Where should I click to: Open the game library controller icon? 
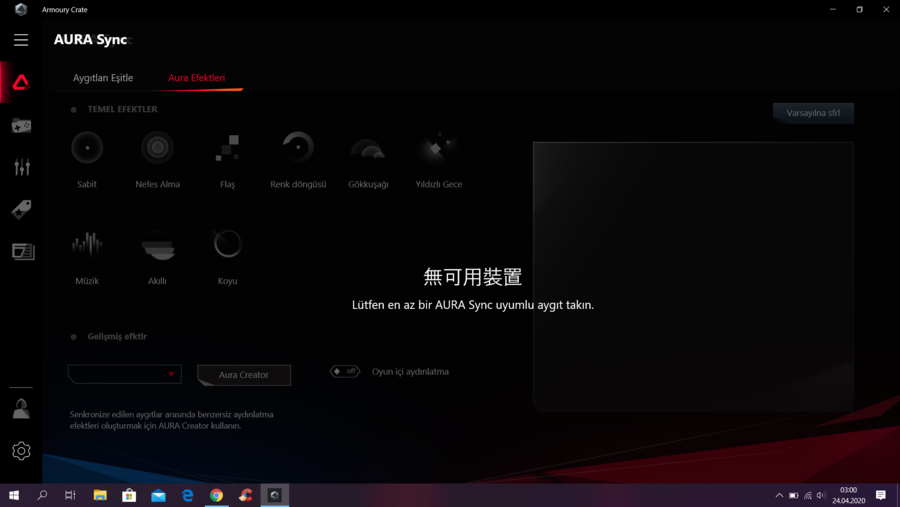pyautogui.click(x=22, y=125)
